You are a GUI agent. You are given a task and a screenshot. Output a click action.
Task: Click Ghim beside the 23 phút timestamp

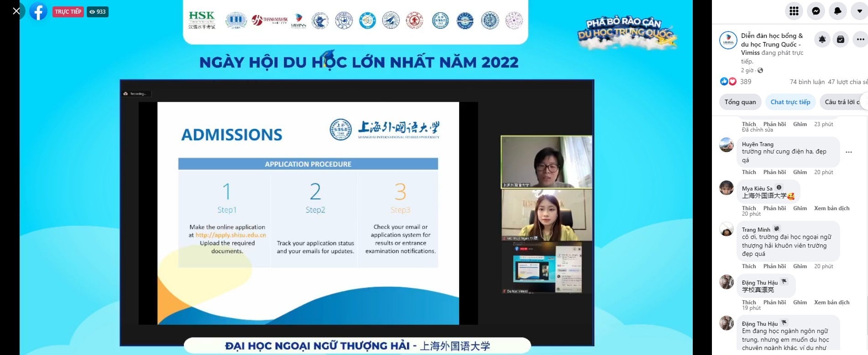pos(800,124)
